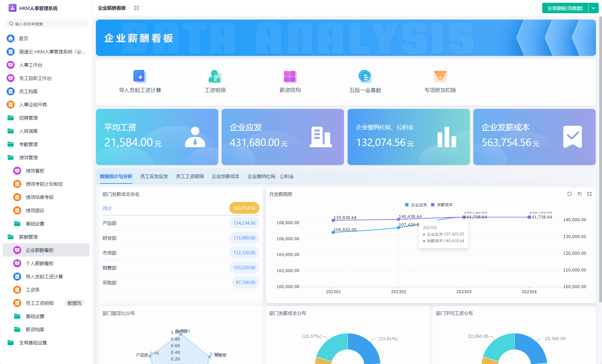
Task: Refresh the 月发薪趋势 chart
Action: [569, 194]
